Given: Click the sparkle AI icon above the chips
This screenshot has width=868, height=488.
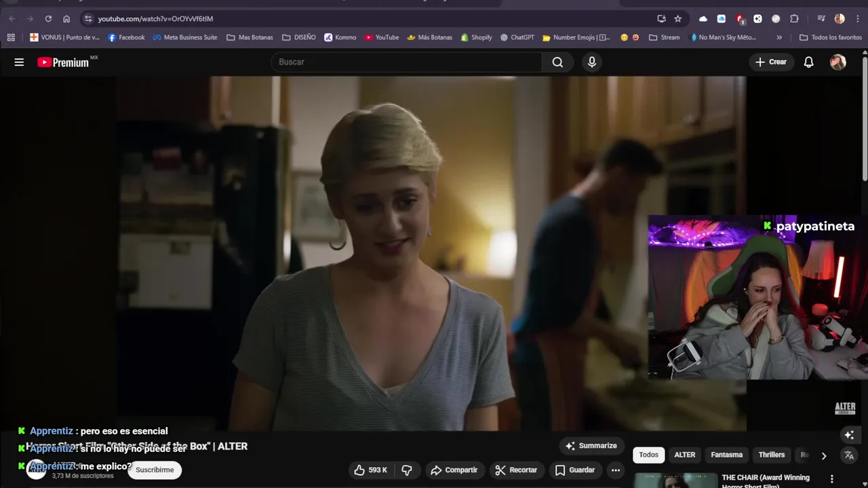Looking at the screenshot, I should coord(848,434).
